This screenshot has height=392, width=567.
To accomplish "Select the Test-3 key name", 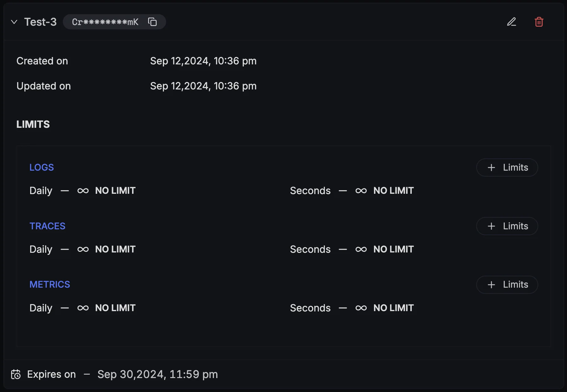I will coord(40,22).
